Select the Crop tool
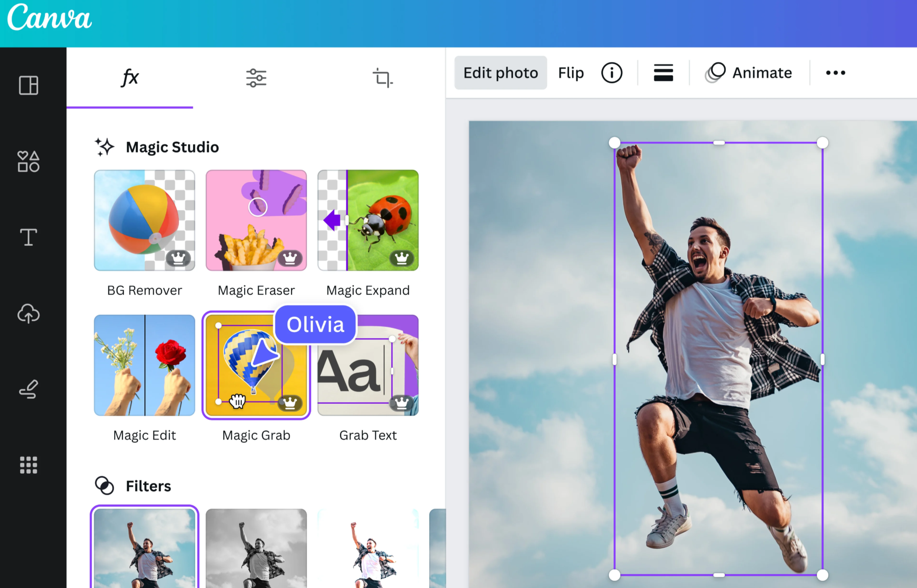The image size is (917, 588). click(x=382, y=77)
